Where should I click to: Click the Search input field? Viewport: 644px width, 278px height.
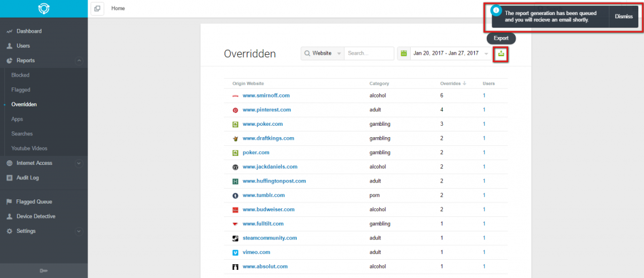(369, 53)
